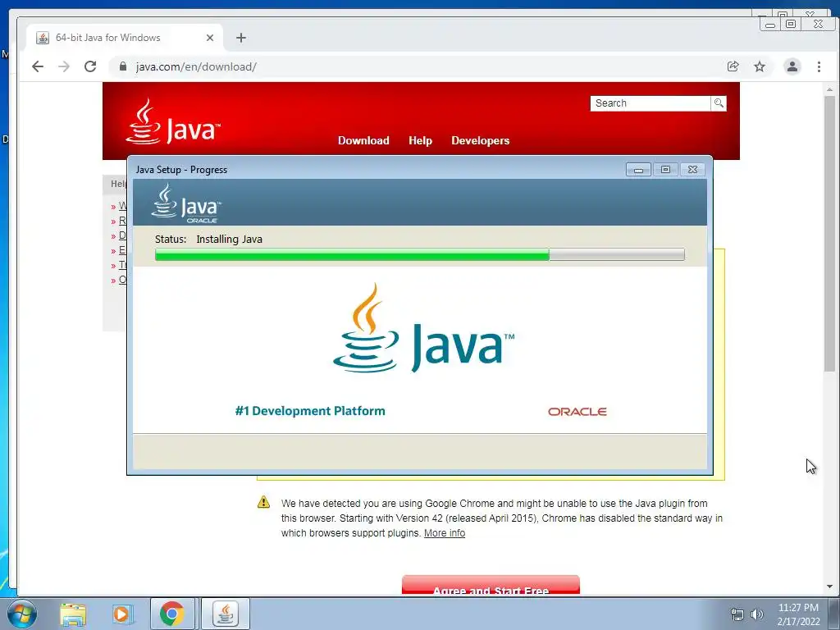Open the Download menu on the Java site
The height and width of the screenshot is (630, 840).
(x=363, y=140)
